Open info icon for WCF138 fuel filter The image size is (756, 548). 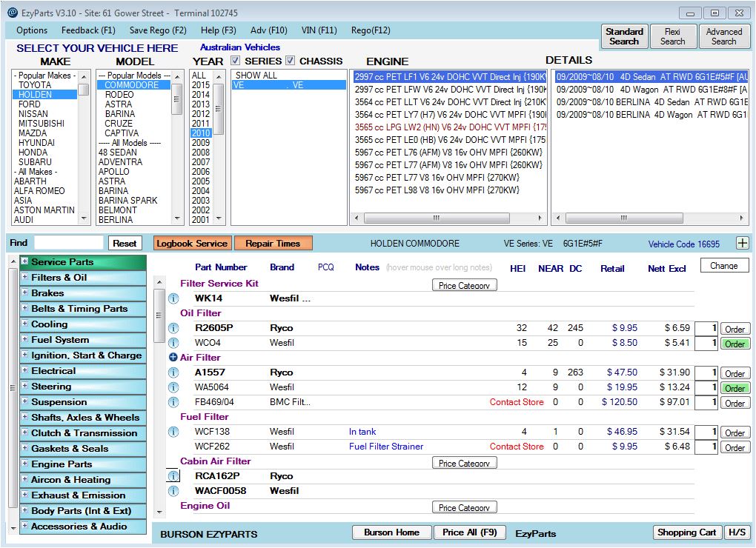(173, 432)
